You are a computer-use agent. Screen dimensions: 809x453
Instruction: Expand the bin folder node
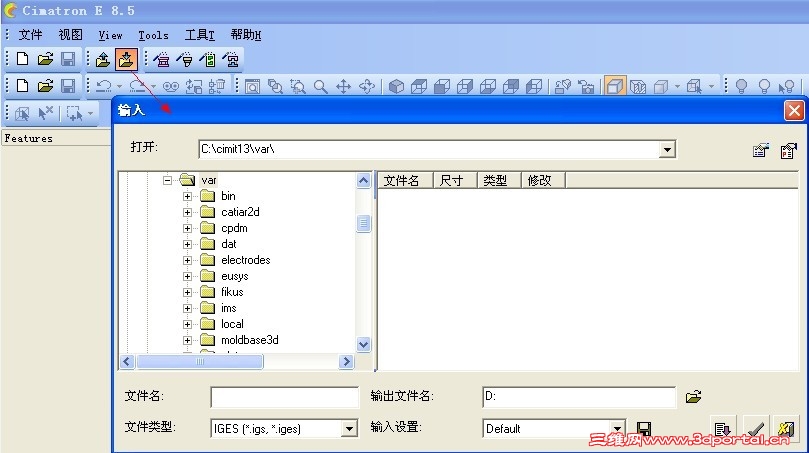click(187, 196)
